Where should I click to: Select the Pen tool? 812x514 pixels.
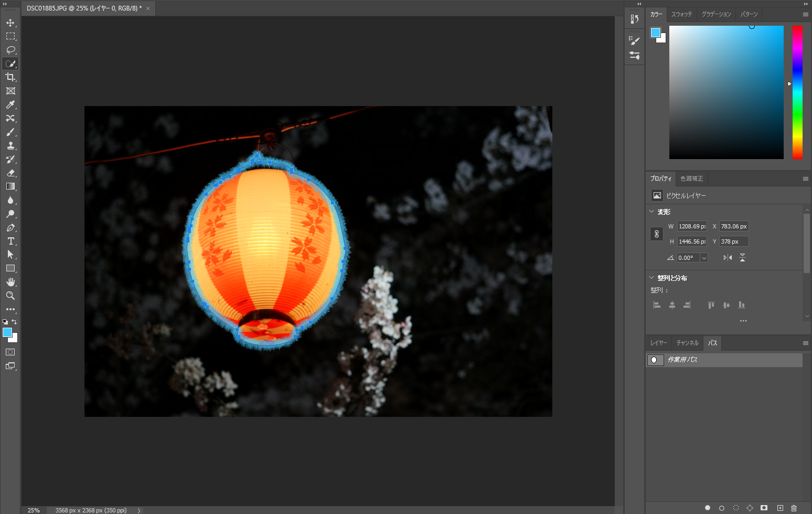coord(10,228)
